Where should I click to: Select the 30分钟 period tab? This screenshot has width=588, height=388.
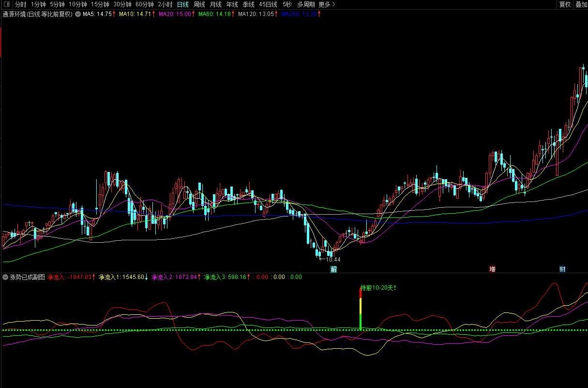pyautogui.click(x=122, y=4)
